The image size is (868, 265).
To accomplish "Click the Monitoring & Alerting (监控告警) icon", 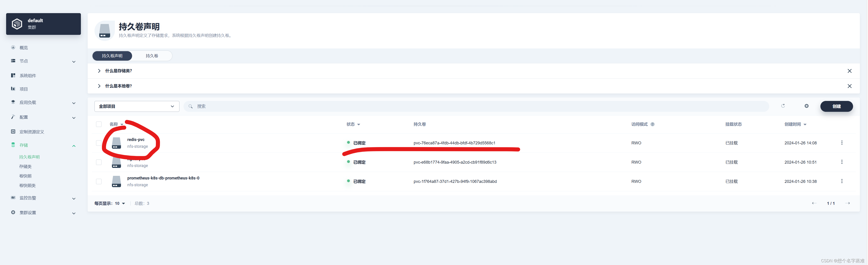I will point(13,198).
